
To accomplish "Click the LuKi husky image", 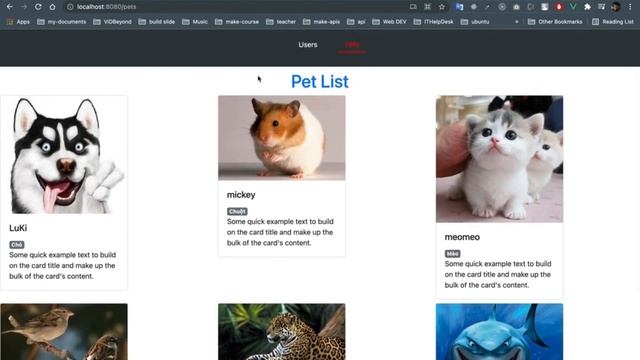I will (x=64, y=155).
